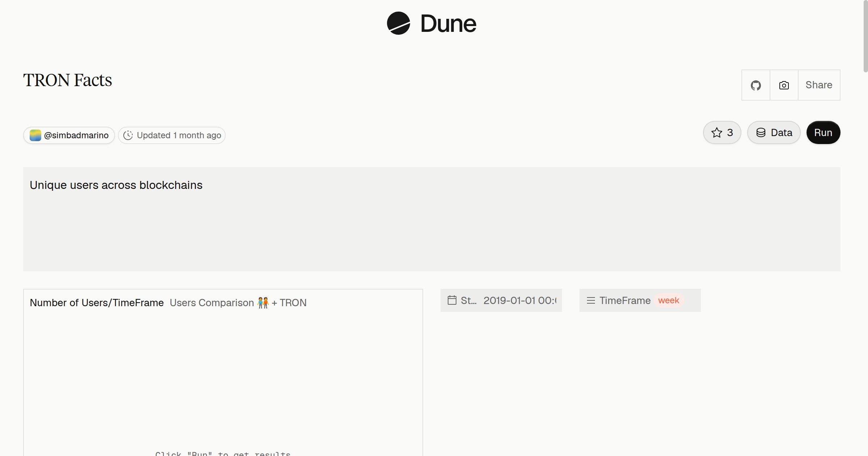868x456 pixels.
Task: Star this dashboard (3 stars)
Action: [x=722, y=132]
